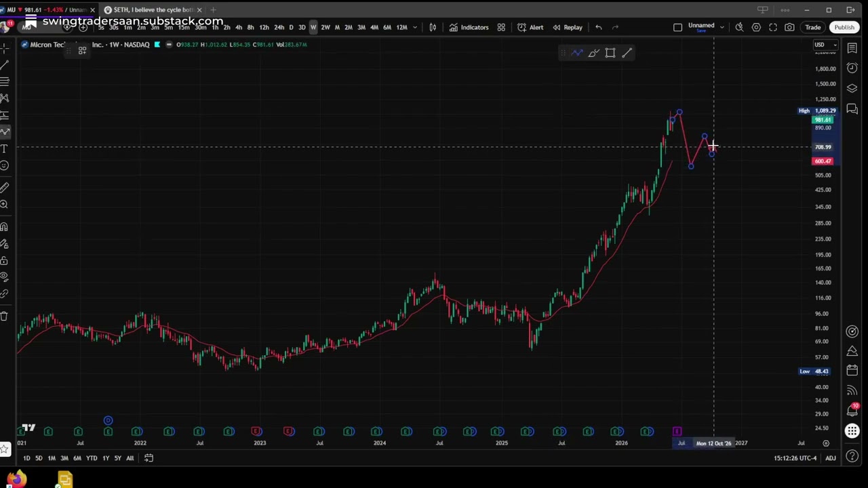Toggle auto-fit scale icon on time axis
The image size is (868, 488).
(x=826, y=443)
